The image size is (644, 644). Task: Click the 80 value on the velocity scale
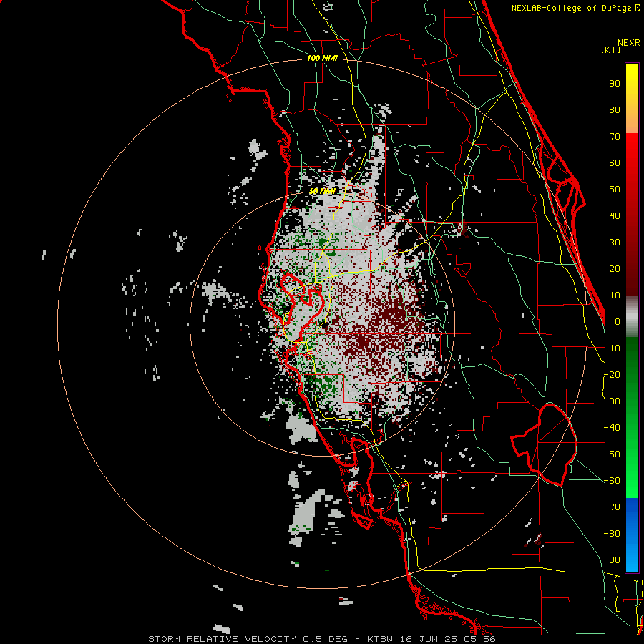(x=615, y=109)
